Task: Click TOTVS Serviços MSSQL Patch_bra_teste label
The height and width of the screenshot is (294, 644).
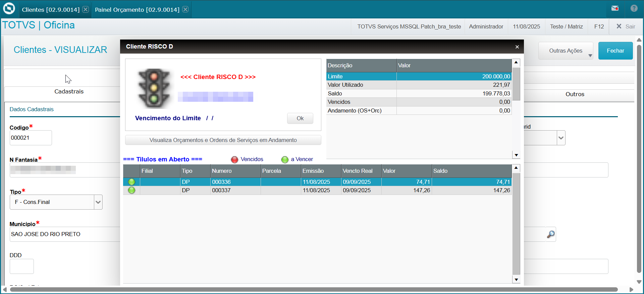Action: point(409,26)
